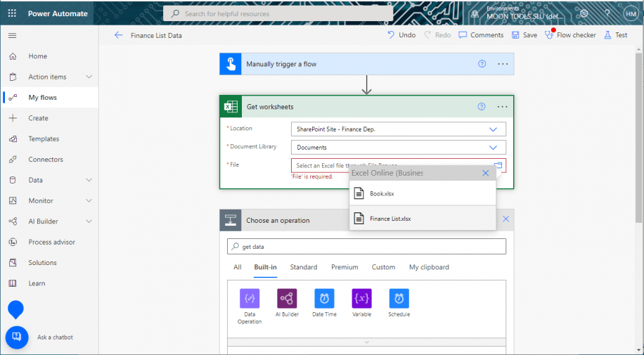The height and width of the screenshot is (355, 644).
Task: Select the Book.xlsx file
Action: (x=423, y=193)
